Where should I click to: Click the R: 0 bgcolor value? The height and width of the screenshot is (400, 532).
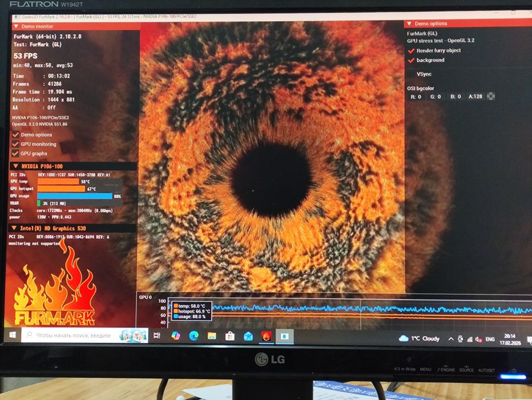(x=416, y=97)
